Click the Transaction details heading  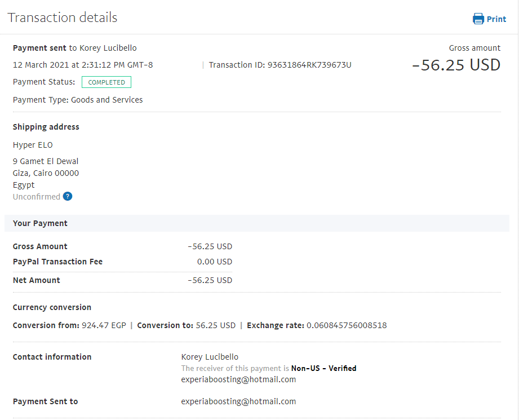click(x=63, y=17)
